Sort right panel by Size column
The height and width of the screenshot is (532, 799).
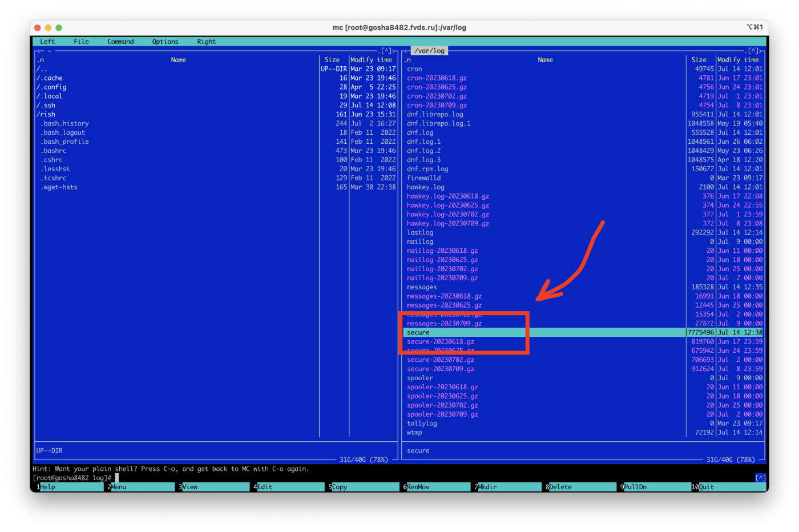[x=699, y=60]
